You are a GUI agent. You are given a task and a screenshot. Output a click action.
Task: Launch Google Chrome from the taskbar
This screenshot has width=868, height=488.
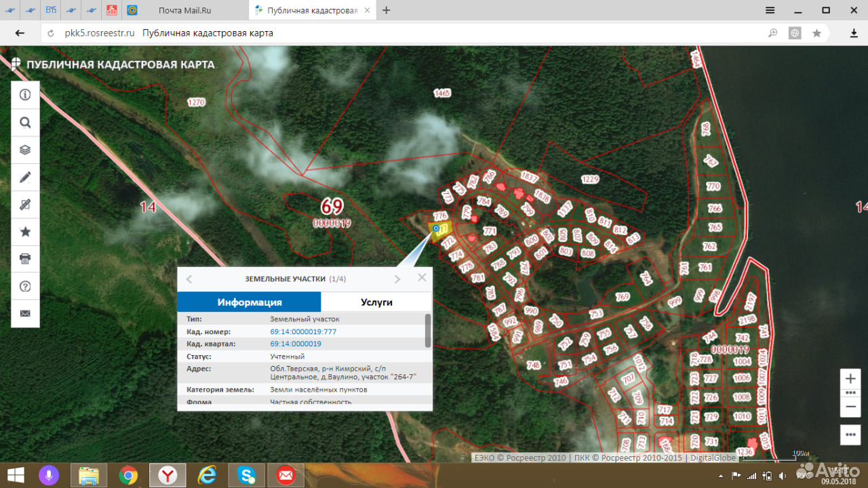point(128,475)
